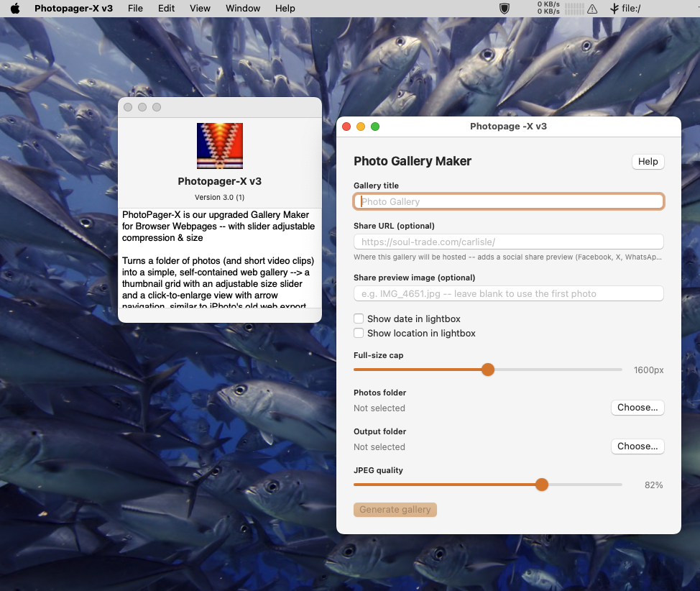Click the shield icon in menu bar

point(505,9)
